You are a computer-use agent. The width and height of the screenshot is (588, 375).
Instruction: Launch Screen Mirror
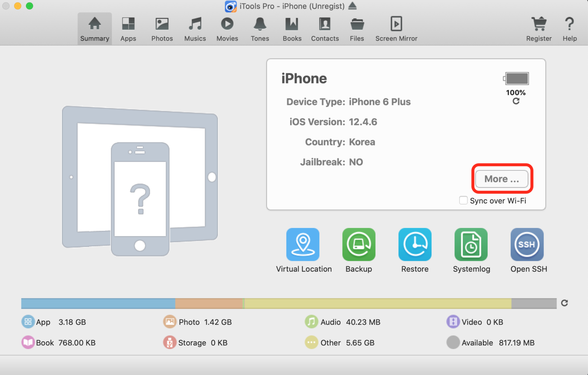(396, 28)
